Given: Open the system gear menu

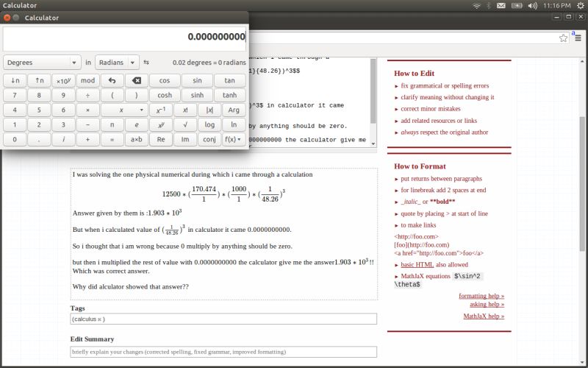Looking at the screenshot, I should (580, 6).
